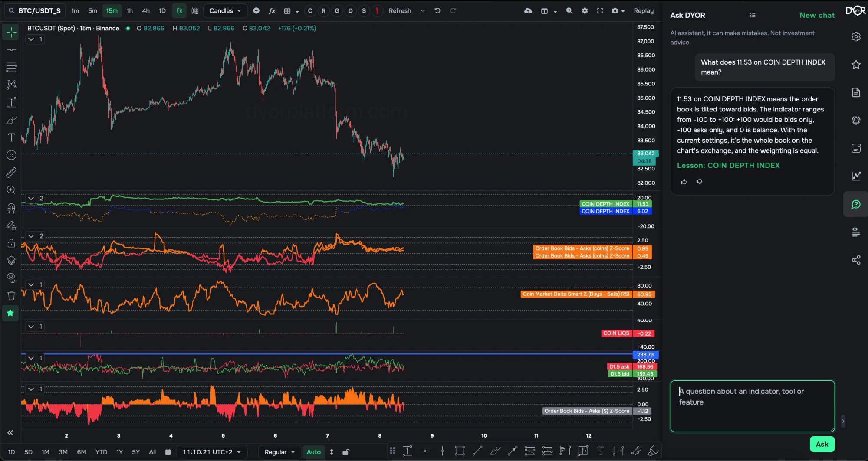
Task: Open chart settings gear in top toolbar
Action: coord(585,11)
